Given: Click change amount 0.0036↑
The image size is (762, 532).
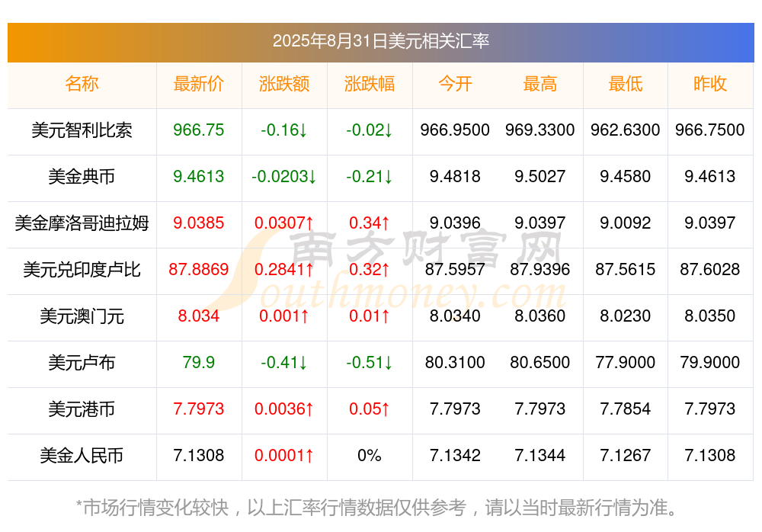Looking at the screenshot, I should pos(284,409).
